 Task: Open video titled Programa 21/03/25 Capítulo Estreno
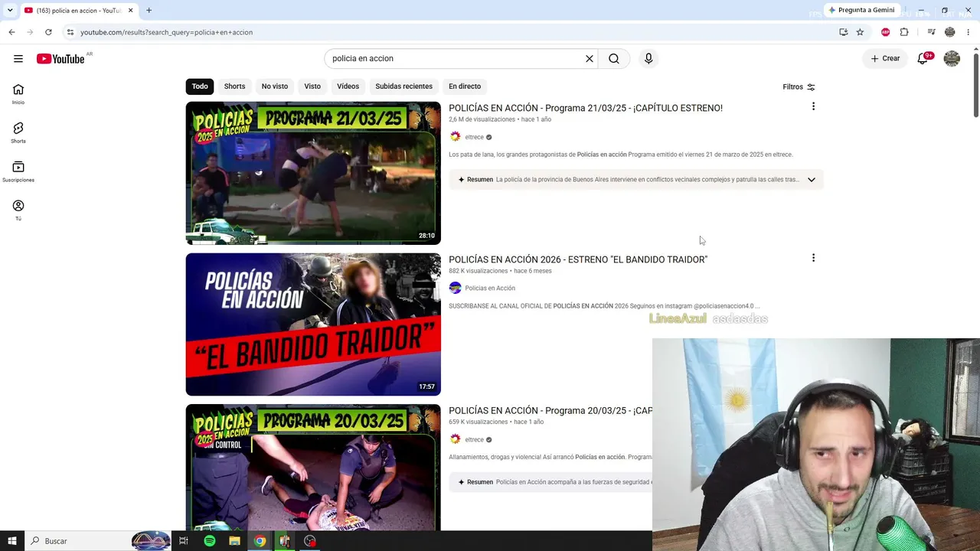(x=586, y=108)
